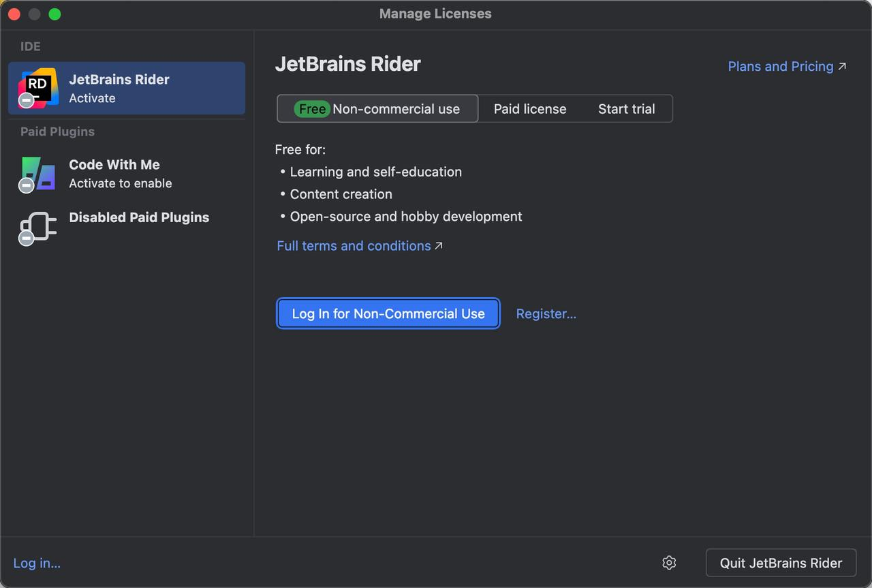Select JetBrains Rider RD icon in sidebar
Viewport: 872px width, 588px height.
(x=37, y=88)
